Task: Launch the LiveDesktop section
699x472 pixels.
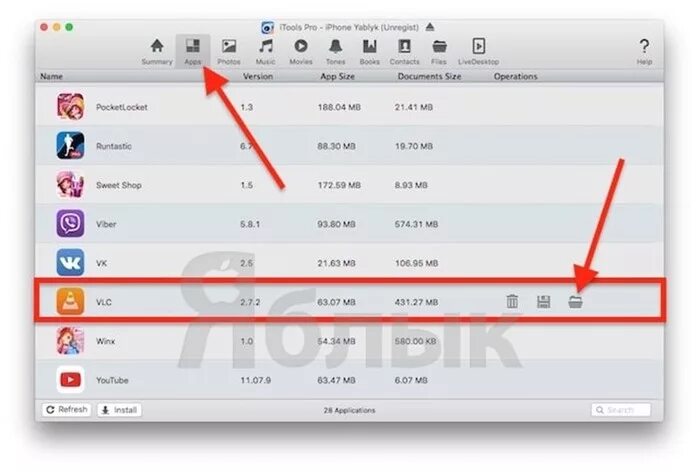Action: click(x=478, y=52)
